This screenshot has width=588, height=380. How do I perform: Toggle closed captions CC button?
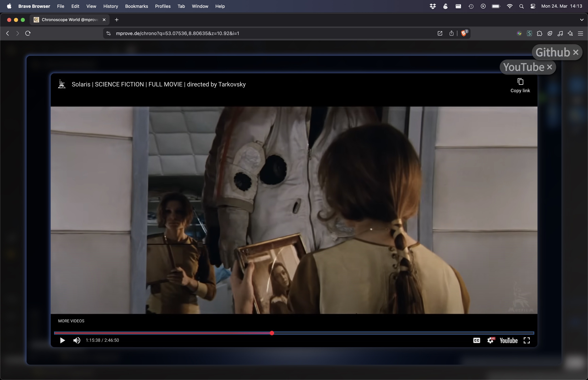tap(476, 341)
